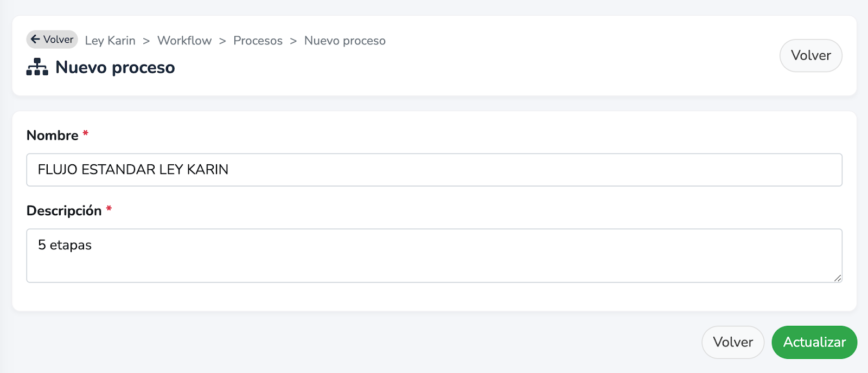The height and width of the screenshot is (373, 868).
Task: Open the Ley Karin breadcrumb link
Action: [110, 41]
